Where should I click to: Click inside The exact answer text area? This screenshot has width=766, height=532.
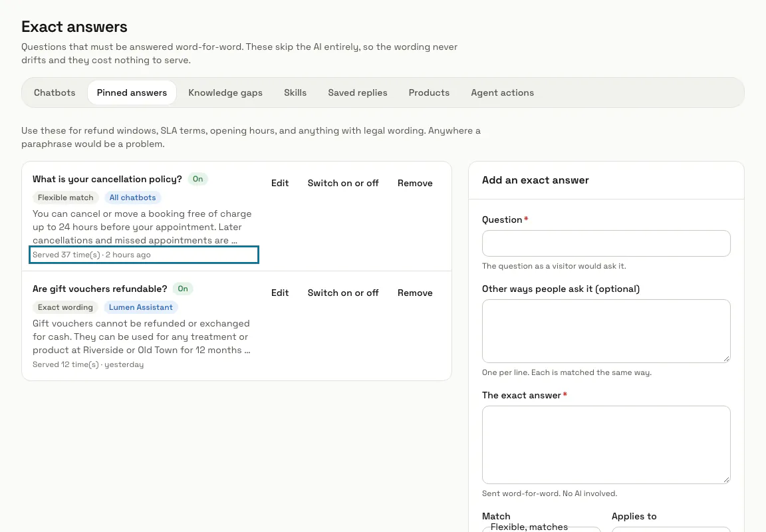click(606, 445)
